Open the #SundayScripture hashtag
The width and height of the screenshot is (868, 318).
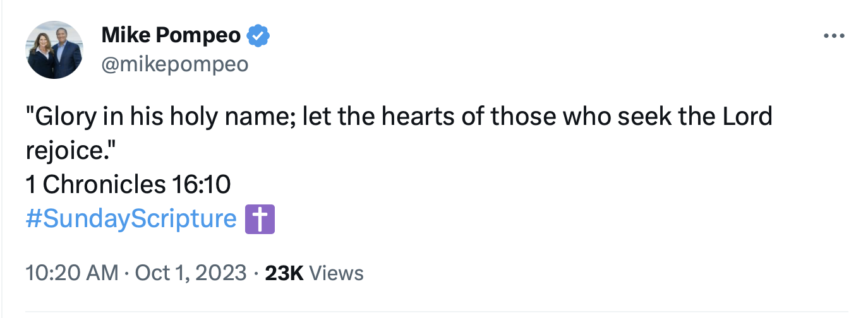[131, 219]
